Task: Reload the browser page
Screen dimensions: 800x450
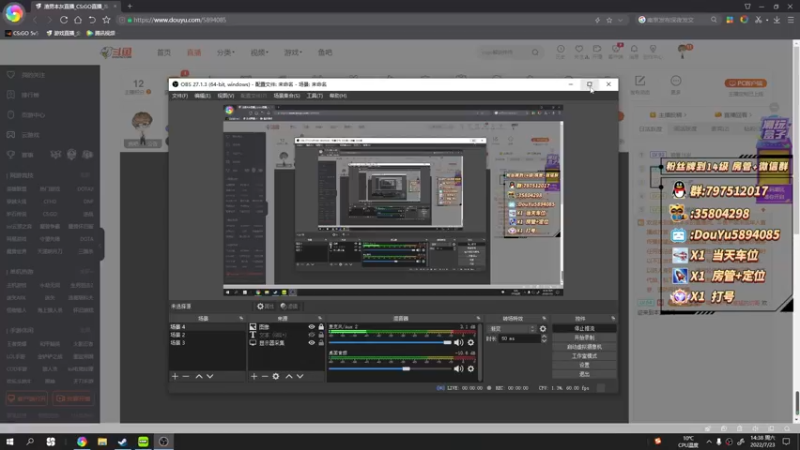Action: [x=64, y=20]
